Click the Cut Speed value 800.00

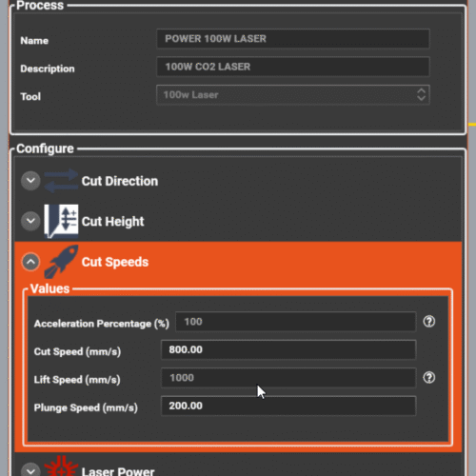pyautogui.click(x=288, y=349)
